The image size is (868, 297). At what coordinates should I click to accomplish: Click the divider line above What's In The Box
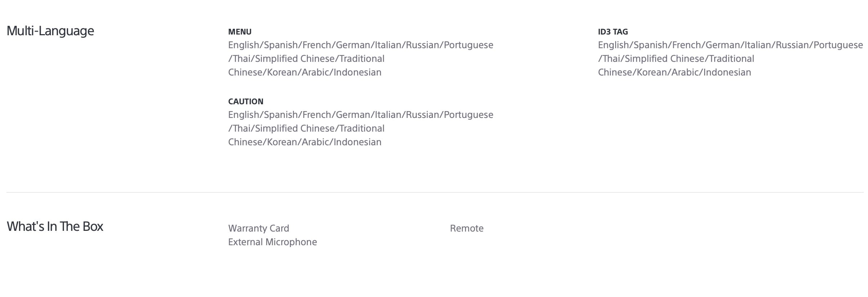pyautogui.click(x=435, y=192)
